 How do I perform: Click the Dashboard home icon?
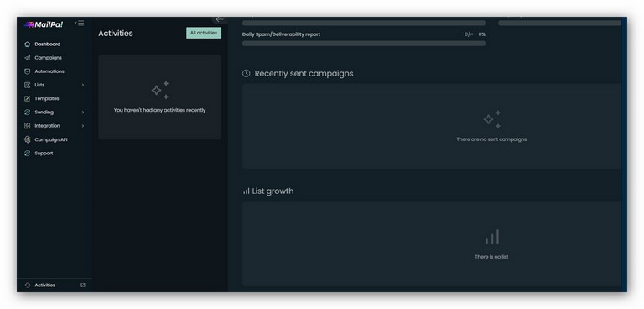[x=28, y=44]
